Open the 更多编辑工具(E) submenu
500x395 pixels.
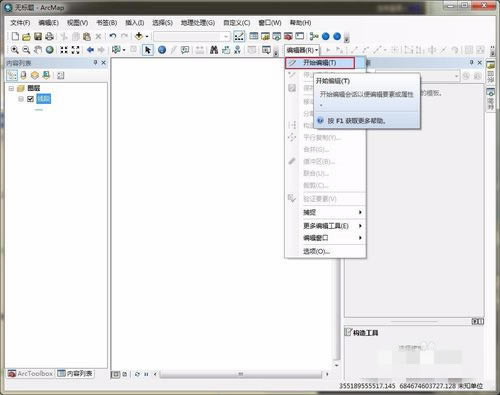coord(325,226)
